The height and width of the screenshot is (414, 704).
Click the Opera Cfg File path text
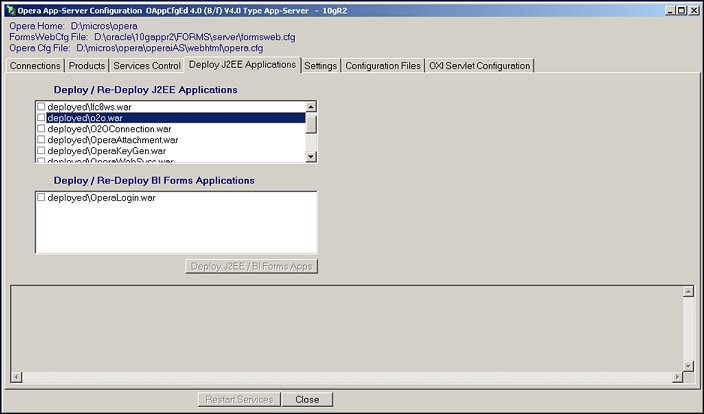click(170, 48)
